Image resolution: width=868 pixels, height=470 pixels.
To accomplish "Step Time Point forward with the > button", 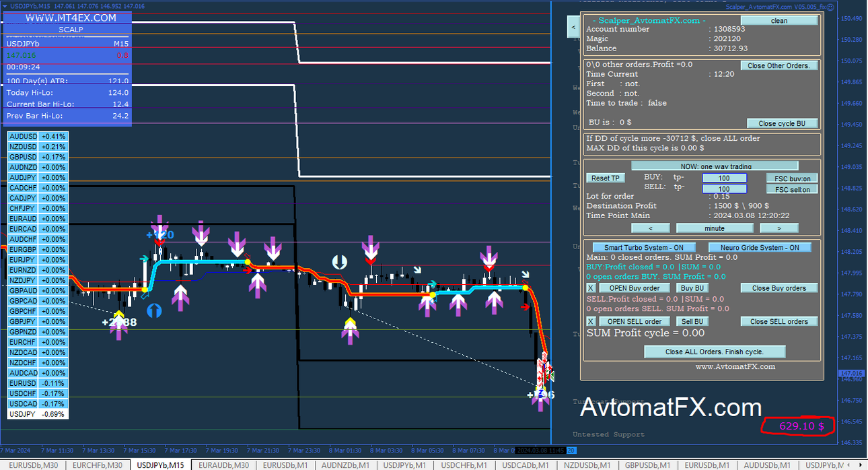I will [779, 228].
